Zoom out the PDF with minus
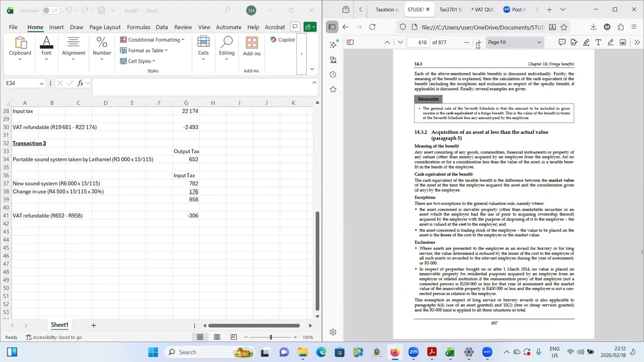Screen dimensions: 644x362 coord(466,42)
